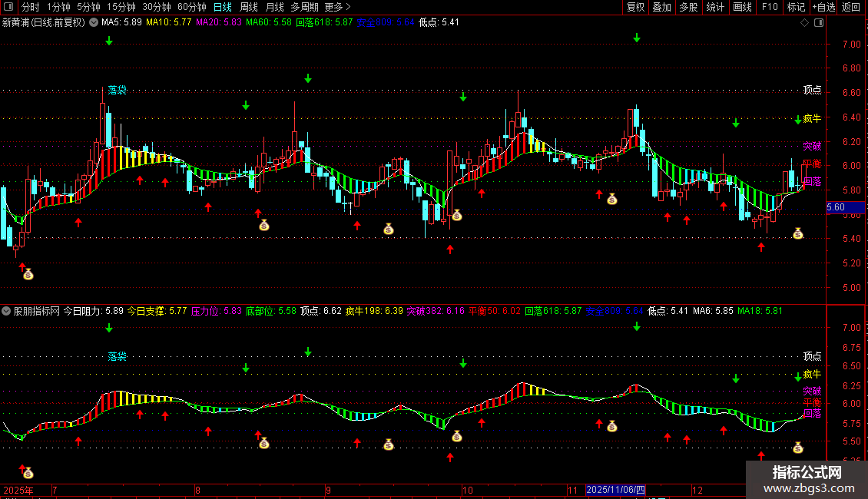868x499 pixels.
Task: Click the 底部位: 5.58 value
Action: click(270, 311)
